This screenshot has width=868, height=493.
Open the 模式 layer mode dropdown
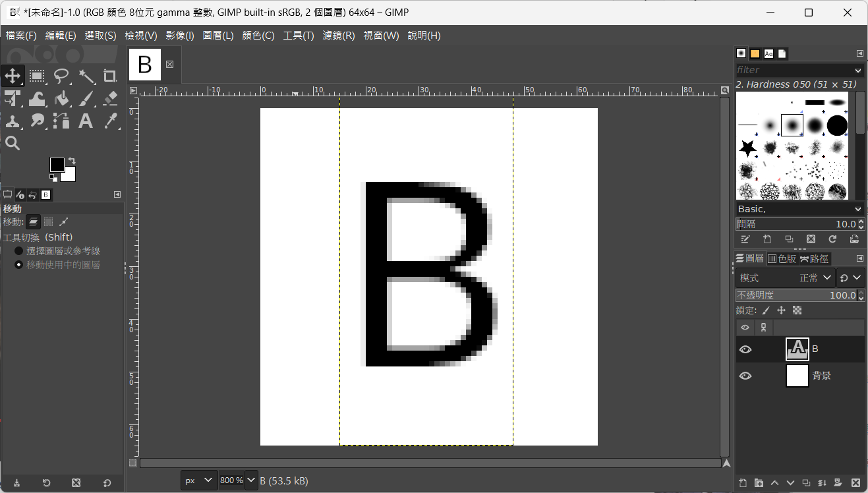[x=785, y=278]
